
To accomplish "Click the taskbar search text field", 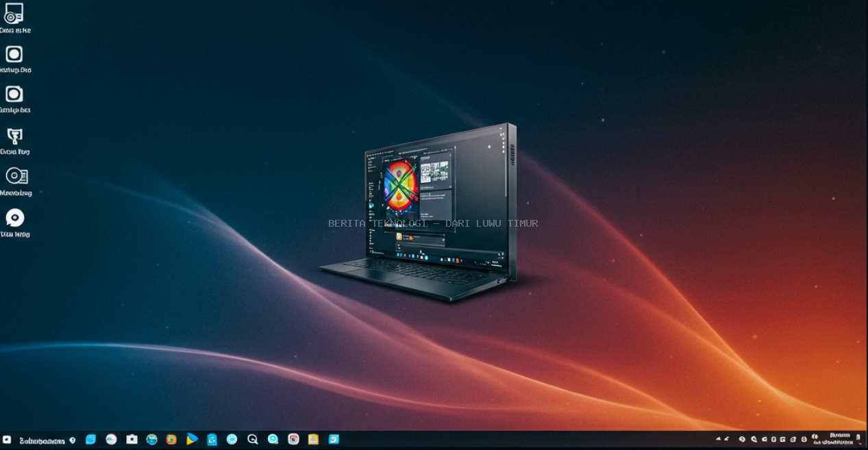I will pos(42,440).
